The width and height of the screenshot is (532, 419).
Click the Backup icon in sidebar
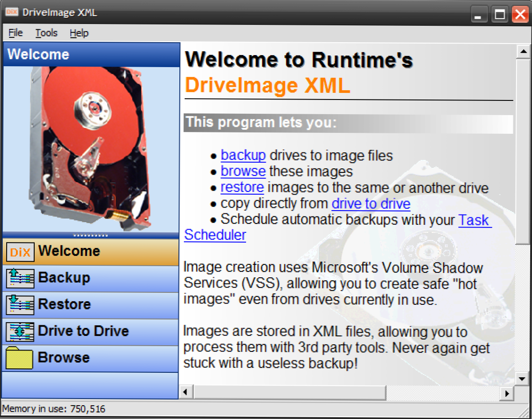20,279
